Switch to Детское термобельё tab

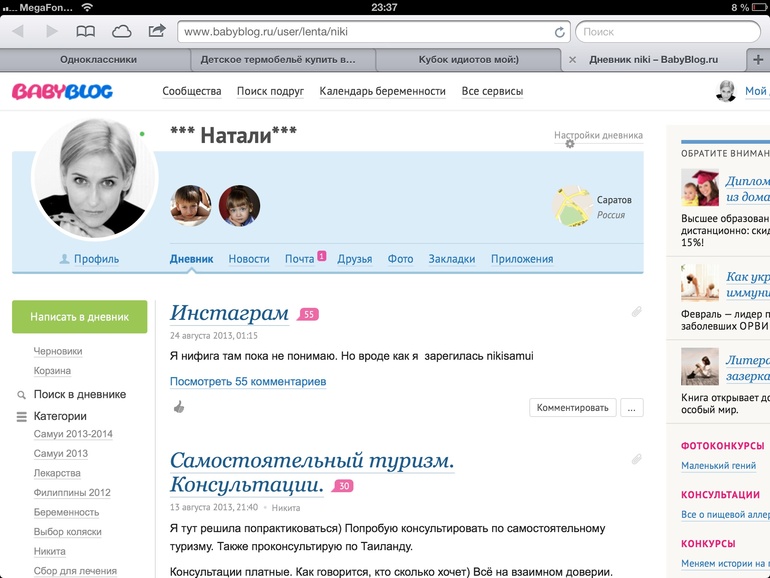pyautogui.click(x=278, y=60)
